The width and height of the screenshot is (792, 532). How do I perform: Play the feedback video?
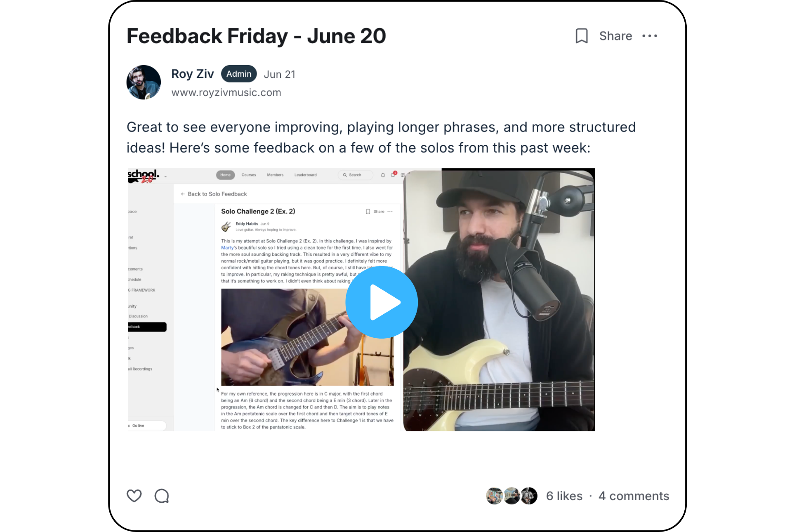tap(382, 302)
